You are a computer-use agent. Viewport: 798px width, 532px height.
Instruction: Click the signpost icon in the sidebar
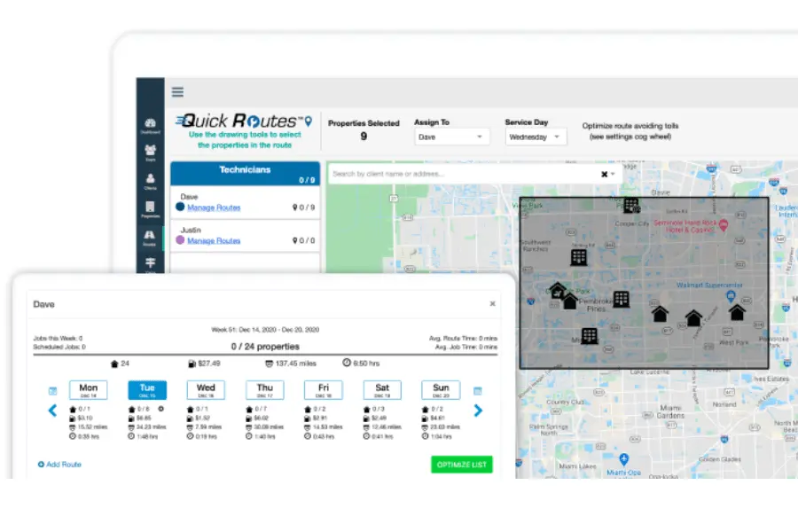[x=150, y=263]
